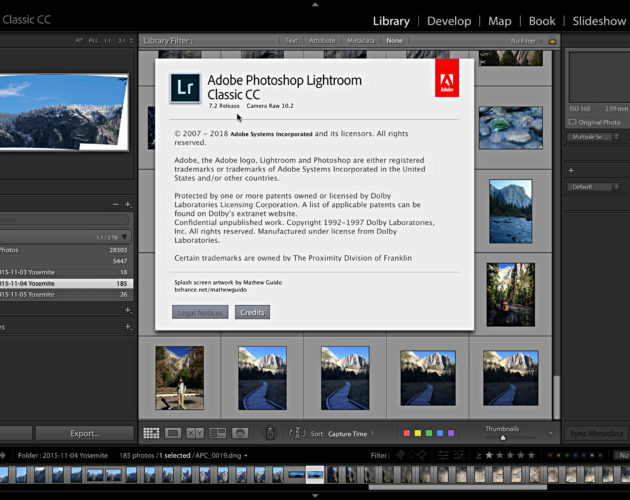Set Navigator zoom to FIT
This screenshot has width=630, height=500.
79,41
